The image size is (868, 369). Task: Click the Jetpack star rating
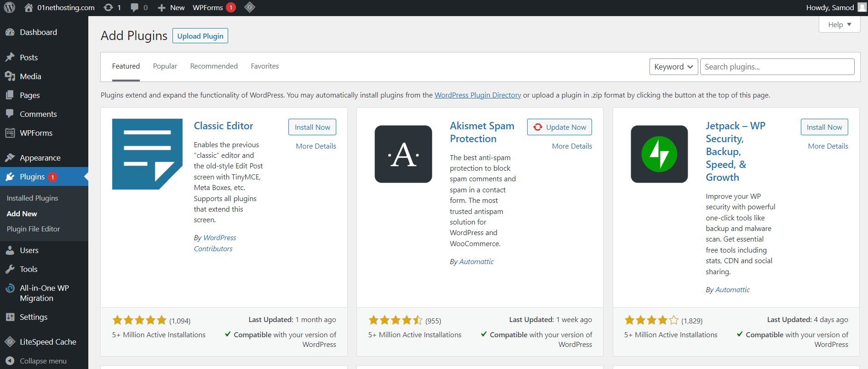[651, 320]
